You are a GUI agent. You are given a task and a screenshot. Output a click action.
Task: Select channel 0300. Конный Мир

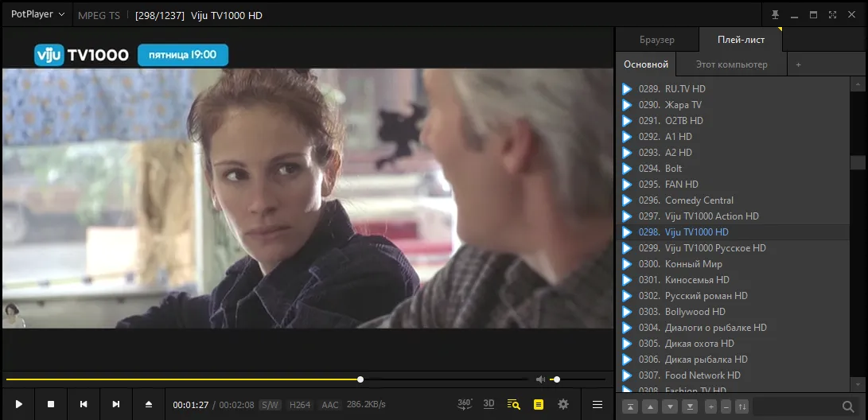tap(733, 264)
